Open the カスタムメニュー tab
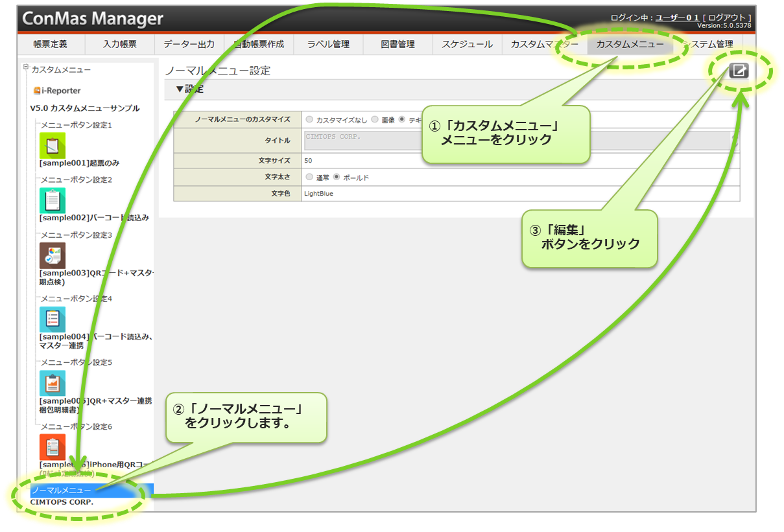 click(629, 45)
